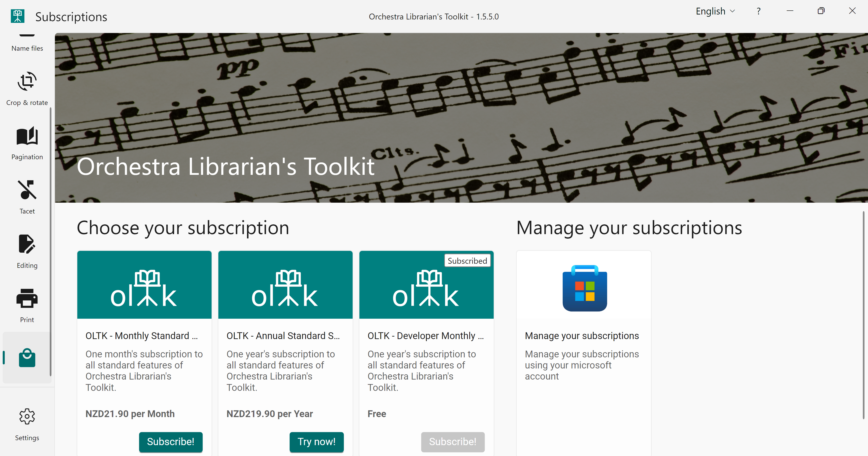Click the question mark help button
Screen dimensions: 868x456
tap(758, 11)
